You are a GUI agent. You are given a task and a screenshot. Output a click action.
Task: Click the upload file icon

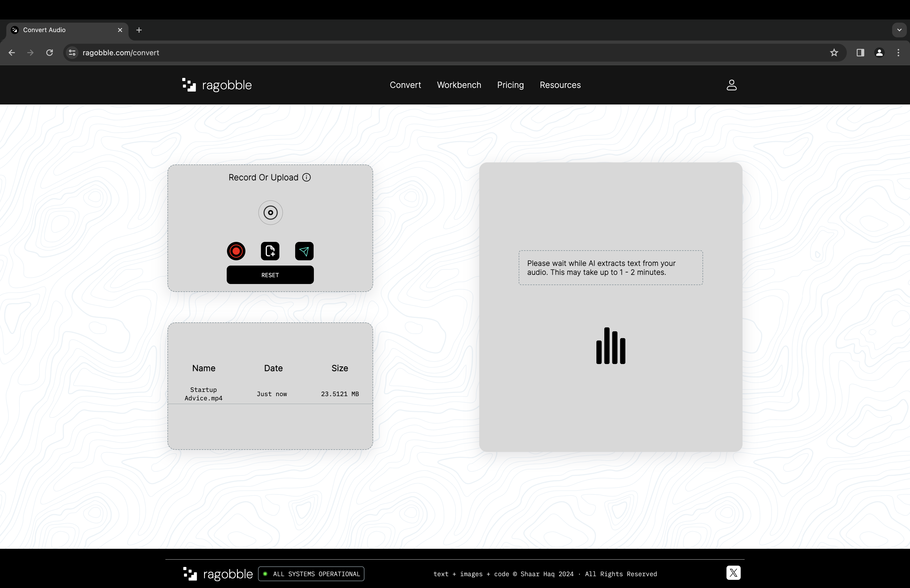click(270, 251)
